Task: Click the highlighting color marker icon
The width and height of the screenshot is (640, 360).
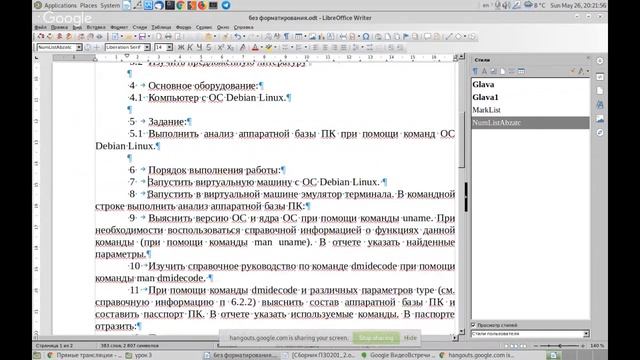Action: pyautogui.click(x=268, y=47)
